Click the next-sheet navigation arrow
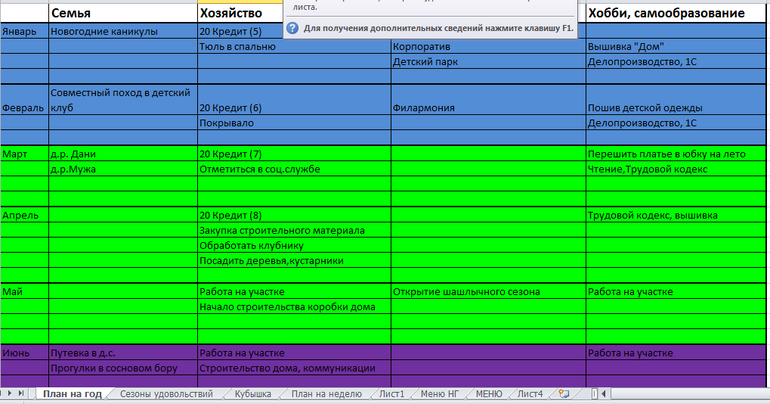 click(9, 393)
